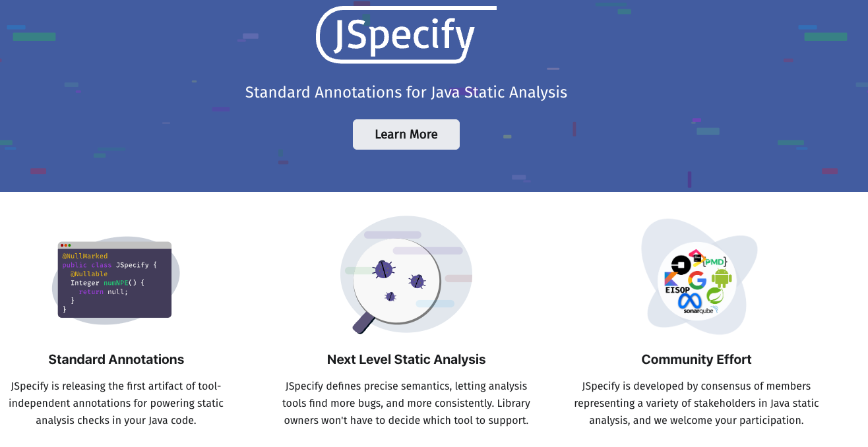
Task: Select the Next Level Static Analysis heading
Action: (406, 359)
